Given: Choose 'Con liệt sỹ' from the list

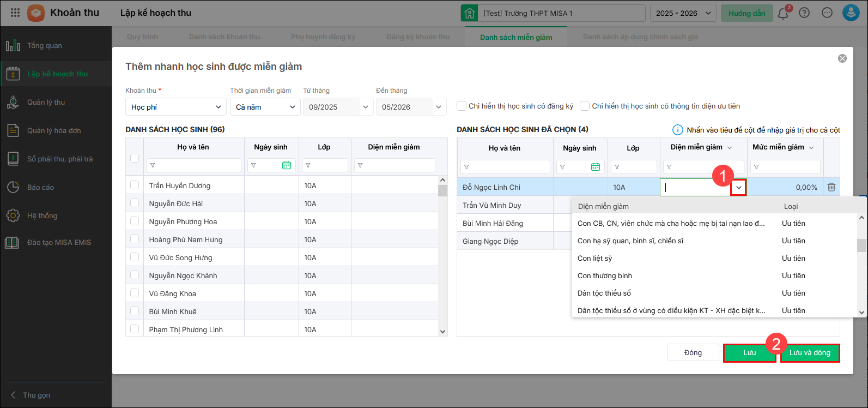Looking at the screenshot, I should coord(595,258).
